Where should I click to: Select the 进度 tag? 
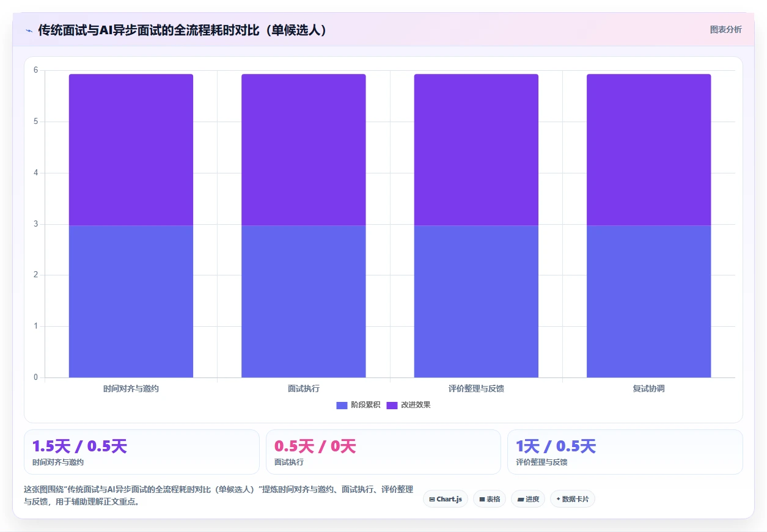(x=528, y=499)
